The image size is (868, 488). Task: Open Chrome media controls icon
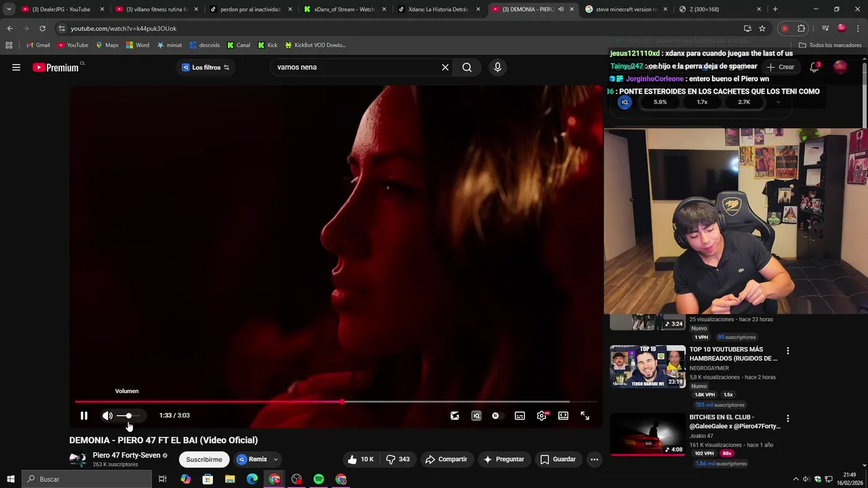[825, 28]
